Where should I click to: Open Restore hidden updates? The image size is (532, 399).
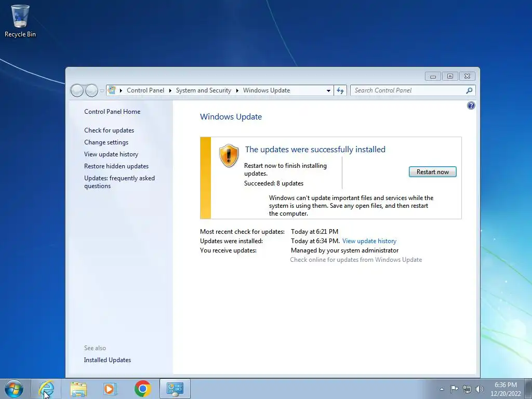coord(116,166)
